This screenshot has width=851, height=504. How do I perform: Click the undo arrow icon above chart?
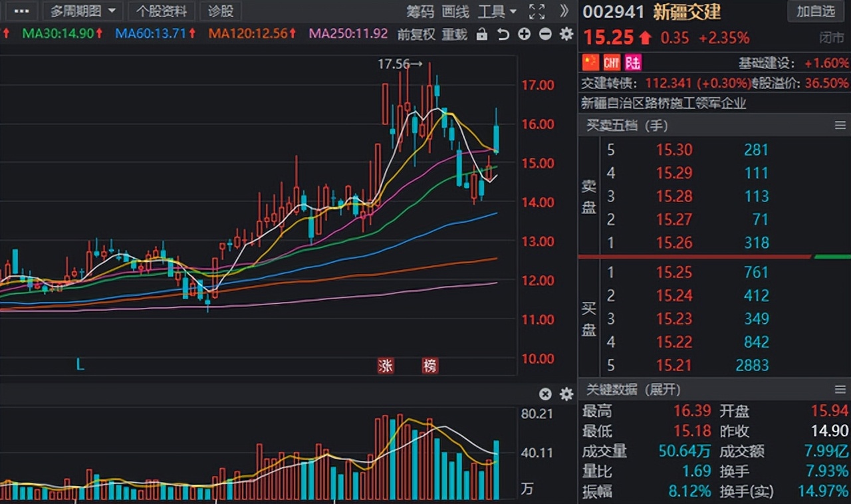coord(503,34)
